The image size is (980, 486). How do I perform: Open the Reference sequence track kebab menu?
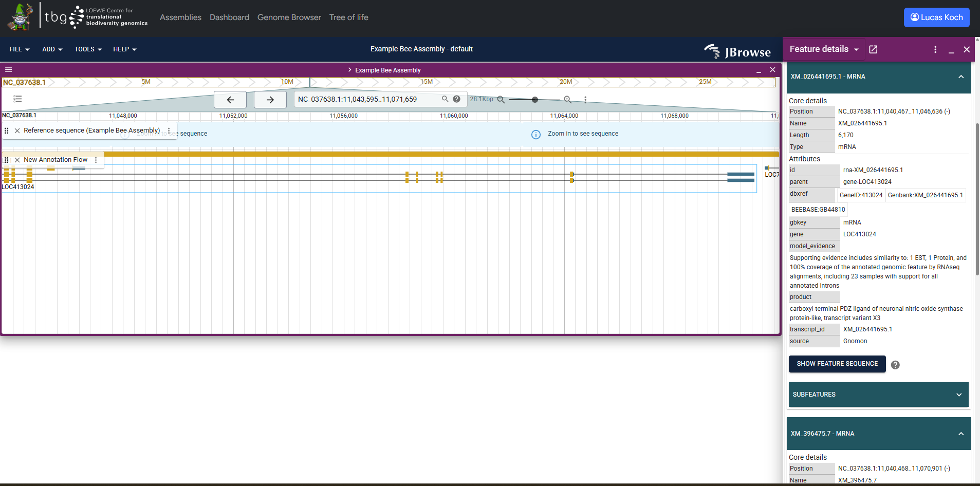tap(168, 130)
